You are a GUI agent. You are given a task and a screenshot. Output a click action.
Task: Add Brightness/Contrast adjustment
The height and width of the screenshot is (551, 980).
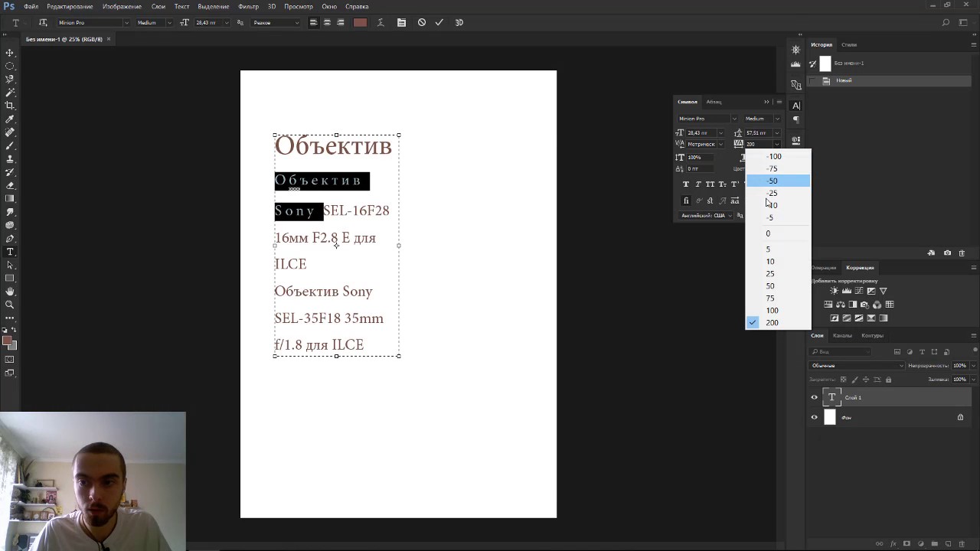pyautogui.click(x=834, y=291)
